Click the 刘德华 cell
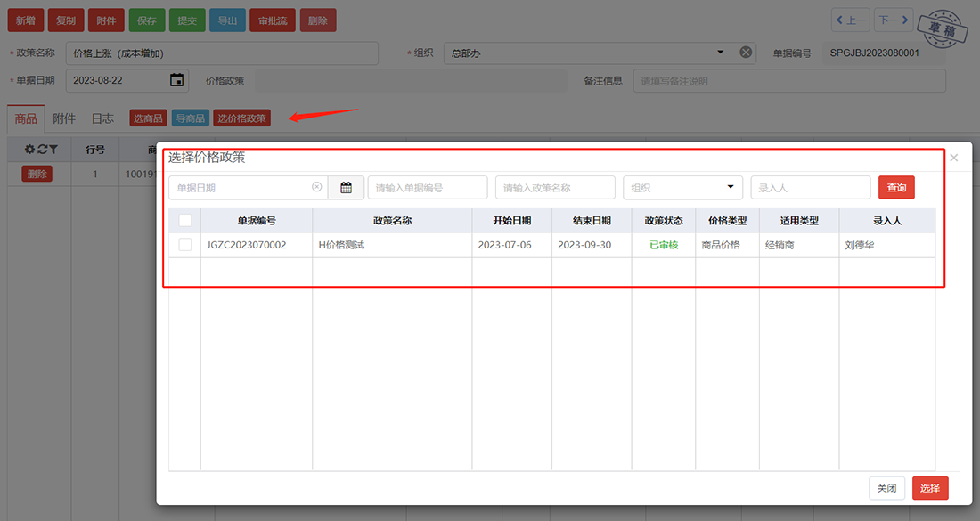This screenshot has width=980, height=521. (x=887, y=245)
